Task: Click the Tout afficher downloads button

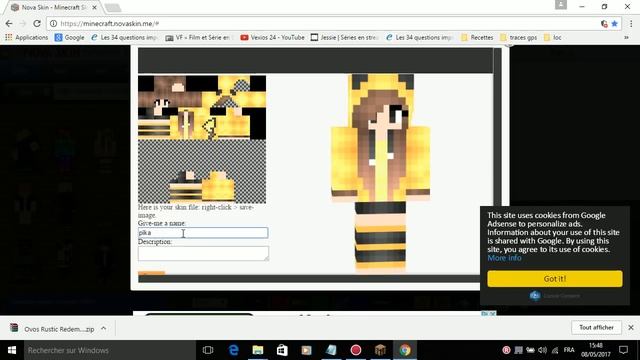Action: pyautogui.click(x=596, y=327)
